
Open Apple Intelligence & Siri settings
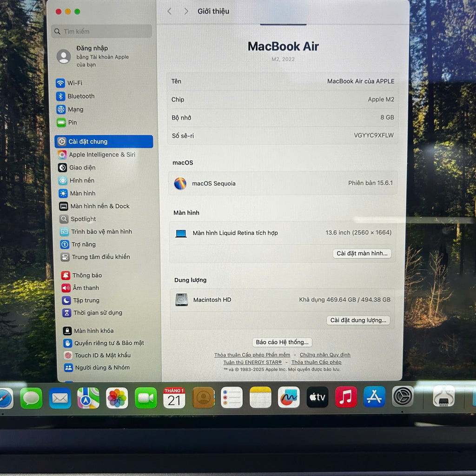coord(102,155)
